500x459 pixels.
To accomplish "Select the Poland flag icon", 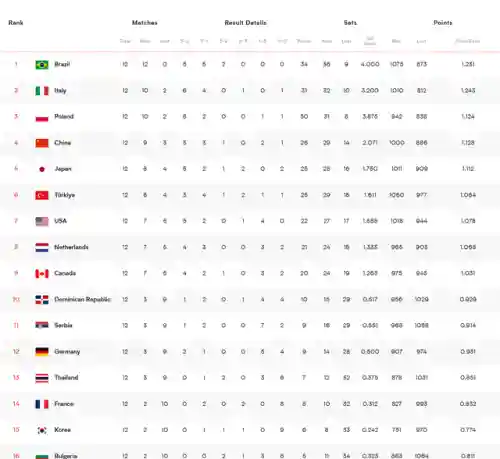I will 42,117.
